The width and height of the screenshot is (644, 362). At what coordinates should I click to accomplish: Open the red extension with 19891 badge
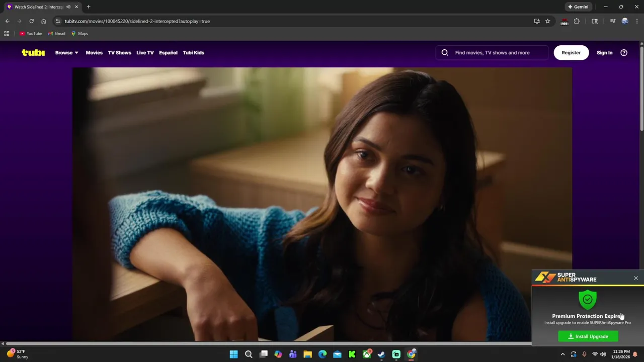[564, 22]
